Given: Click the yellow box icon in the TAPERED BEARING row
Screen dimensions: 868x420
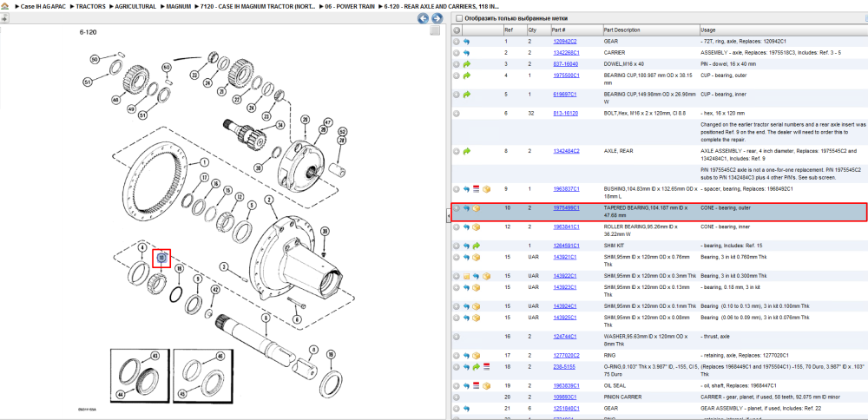Looking at the screenshot, I should point(476,208).
